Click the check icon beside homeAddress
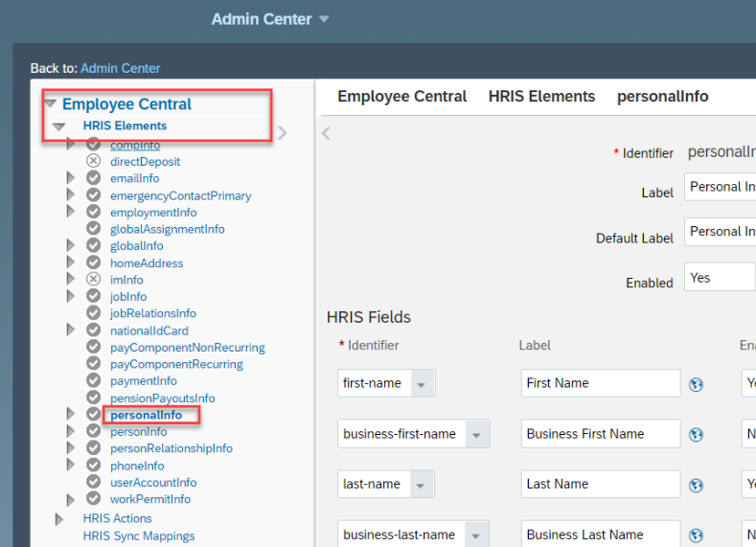Viewport: 756px width, 547px height. coord(94,262)
